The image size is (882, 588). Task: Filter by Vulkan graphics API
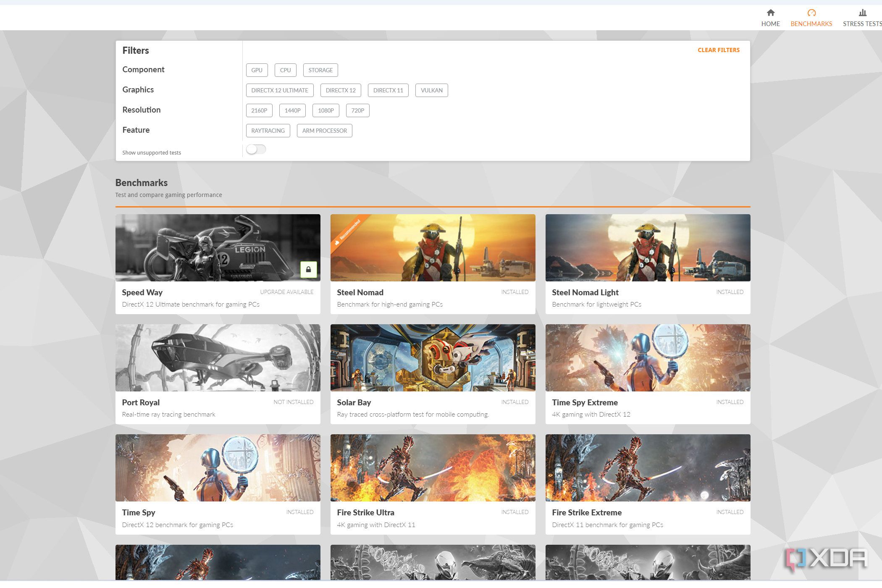(431, 90)
